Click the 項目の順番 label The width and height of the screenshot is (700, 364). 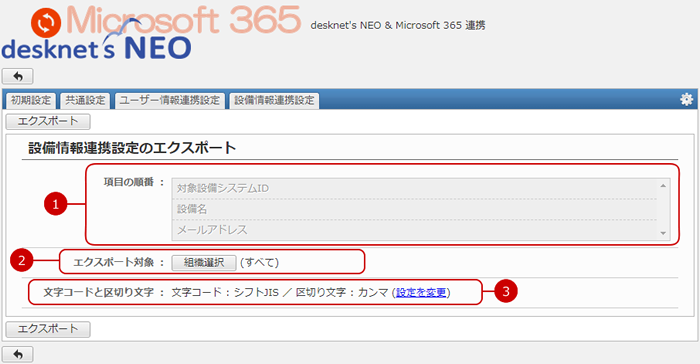click(129, 182)
